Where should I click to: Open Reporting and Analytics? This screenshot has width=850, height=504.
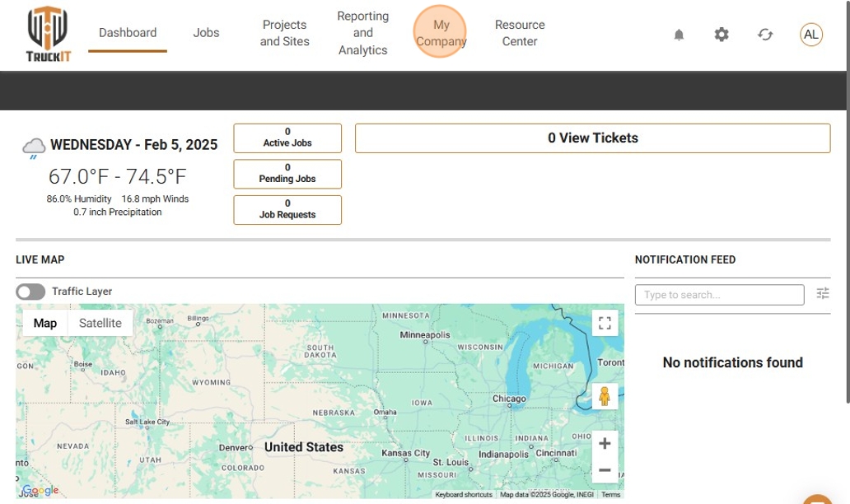362,33
